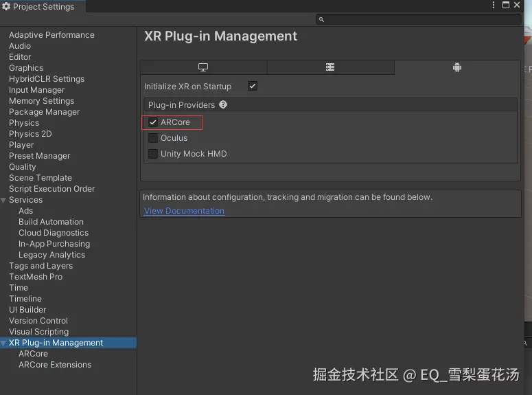Viewport: 532px width, 395px height.
Task: Open the window kebab options menu
Action: [494, 5]
